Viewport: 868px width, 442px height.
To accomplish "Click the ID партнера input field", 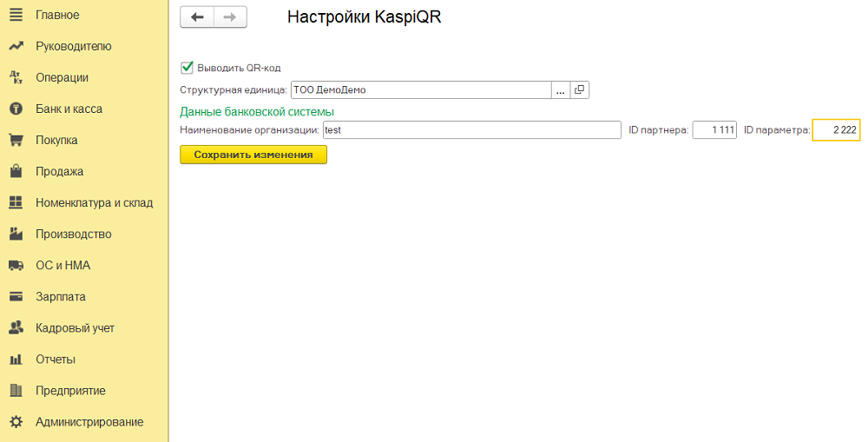I will tap(714, 130).
